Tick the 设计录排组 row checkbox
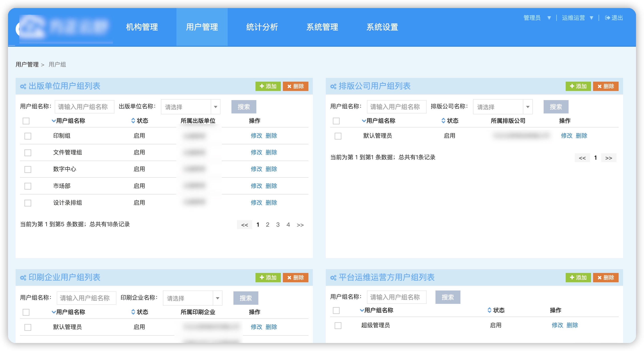This screenshot has width=644, height=351. (x=28, y=203)
